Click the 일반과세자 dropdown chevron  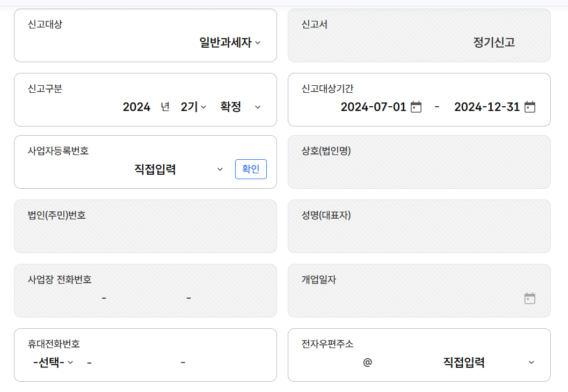pos(257,43)
